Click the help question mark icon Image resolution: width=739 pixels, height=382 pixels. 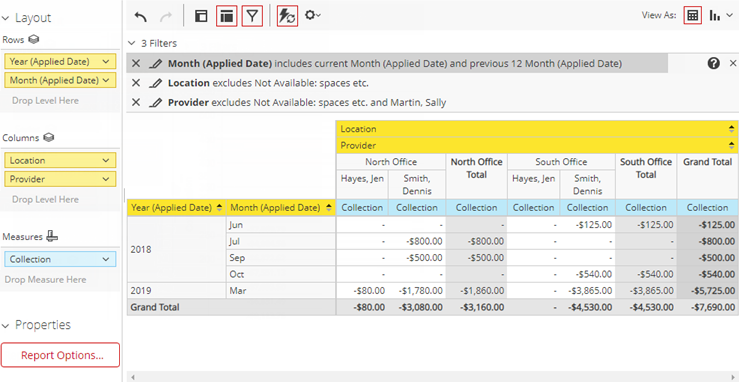click(x=714, y=63)
